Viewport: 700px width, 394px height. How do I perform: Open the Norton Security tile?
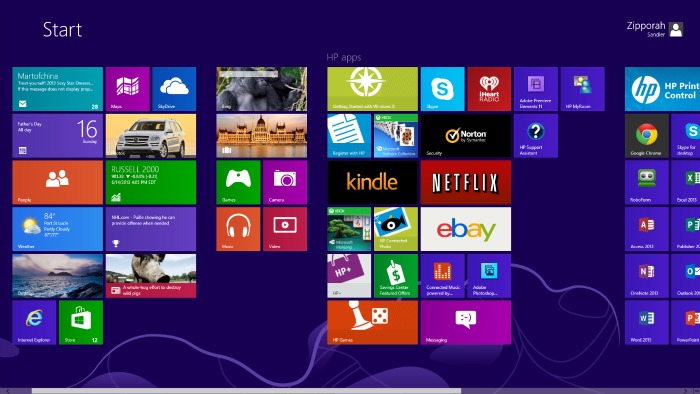[466, 136]
